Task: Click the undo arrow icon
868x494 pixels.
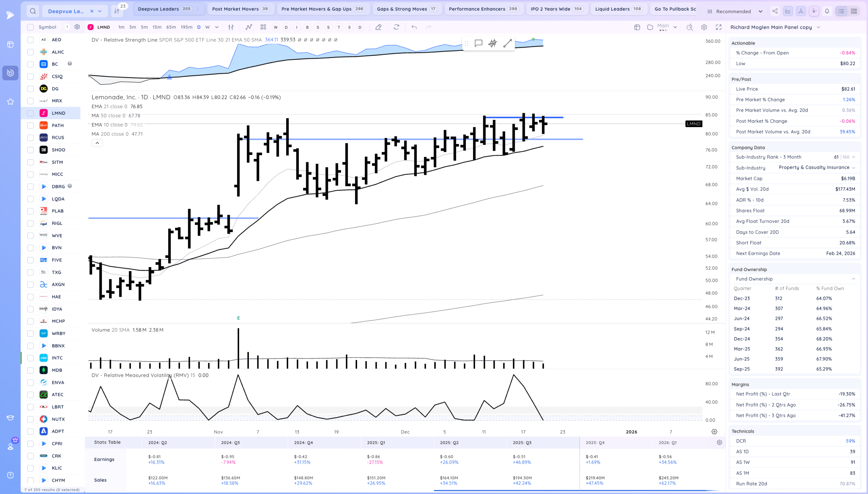Action: click(414, 27)
